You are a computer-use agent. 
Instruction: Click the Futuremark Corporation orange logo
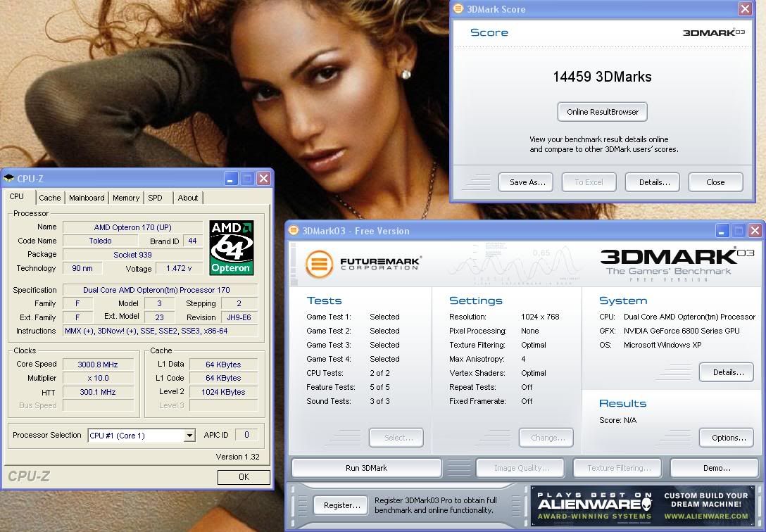(x=319, y=264)
